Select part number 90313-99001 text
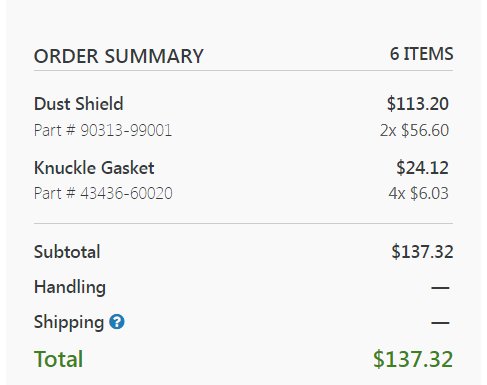The width and height of the screenshot is (487, 385). pos(126,130)
